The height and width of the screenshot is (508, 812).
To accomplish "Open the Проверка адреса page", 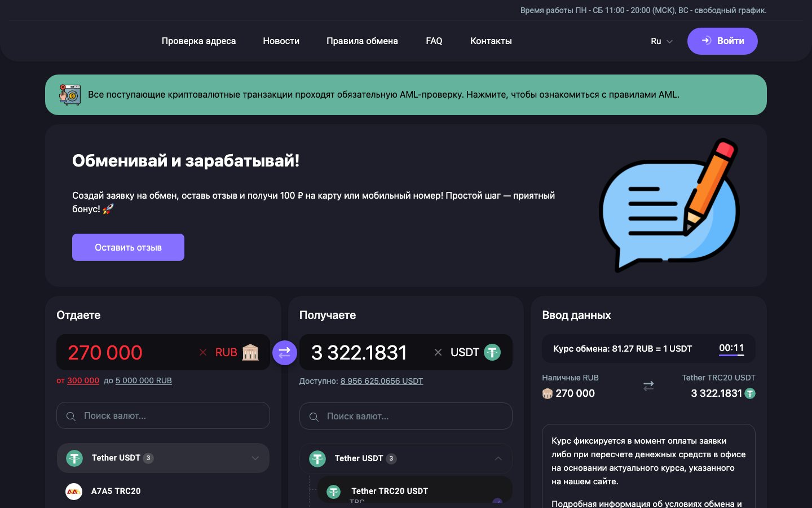I will point(198,41).
